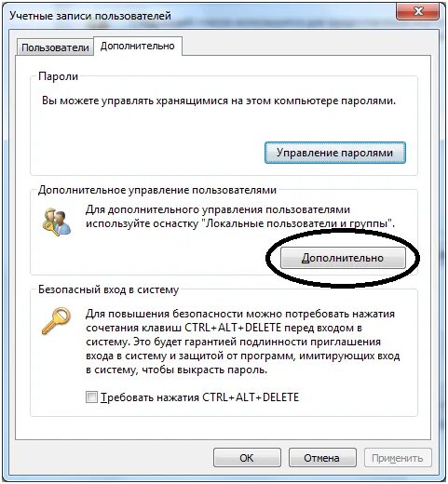Close the Учетные записи пользователей dialog

pyautogui.click(x=417, y=12)
